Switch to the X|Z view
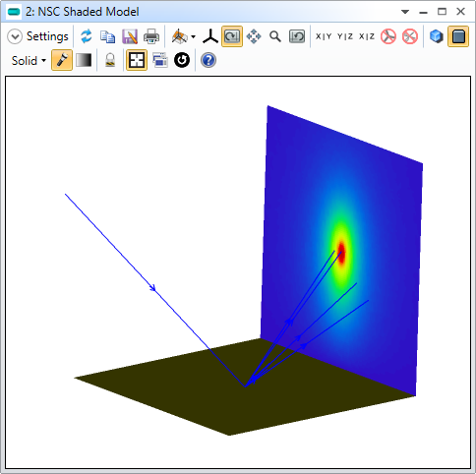This screenshot has height=474, width=476. 367,36
